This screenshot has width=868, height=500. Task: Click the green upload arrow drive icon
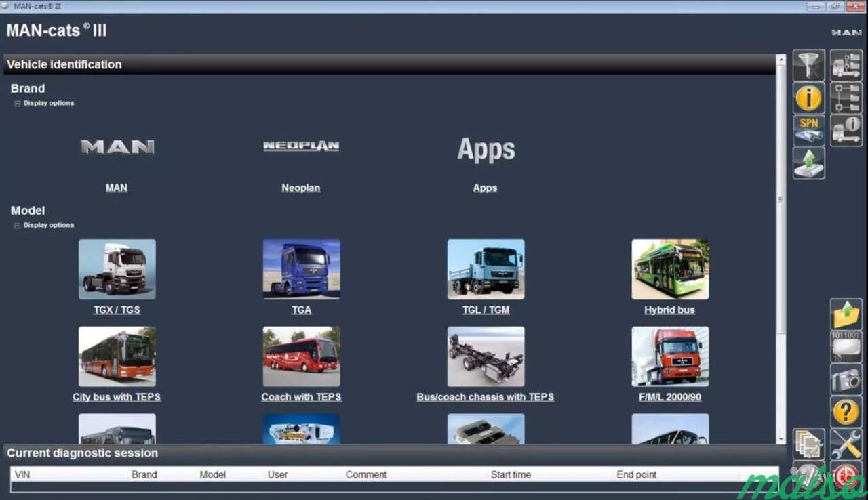pyautogui.click(x=809, y=163)
